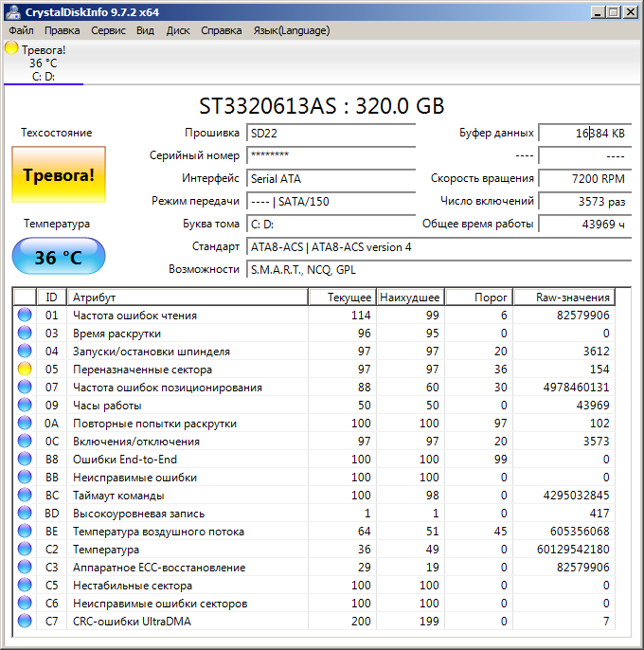Open the Диск menu

click(178, 30)
